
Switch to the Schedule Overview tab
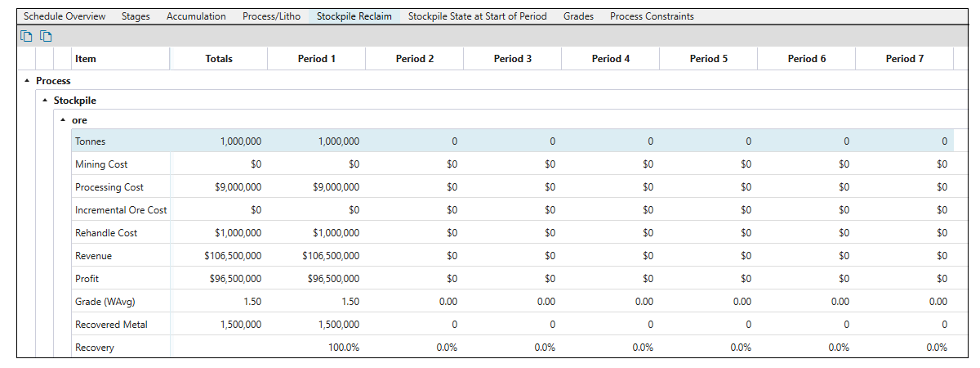click(x=65, y=16)
